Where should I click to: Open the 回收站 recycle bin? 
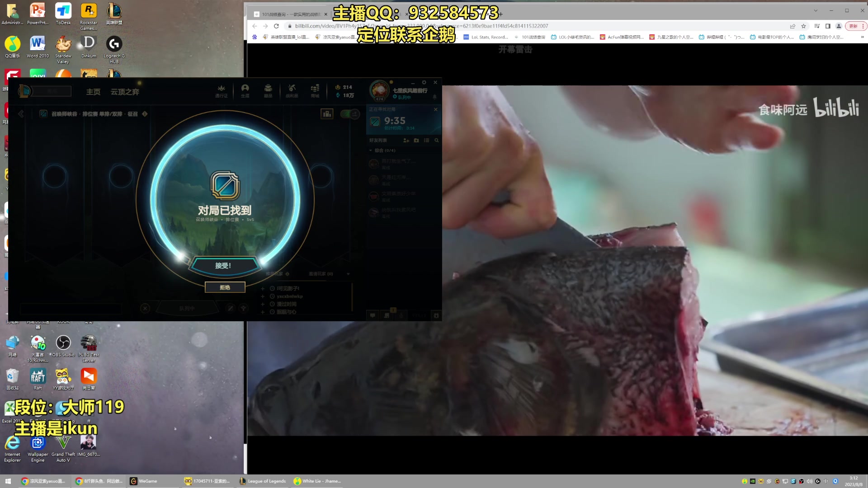[13, 379]
